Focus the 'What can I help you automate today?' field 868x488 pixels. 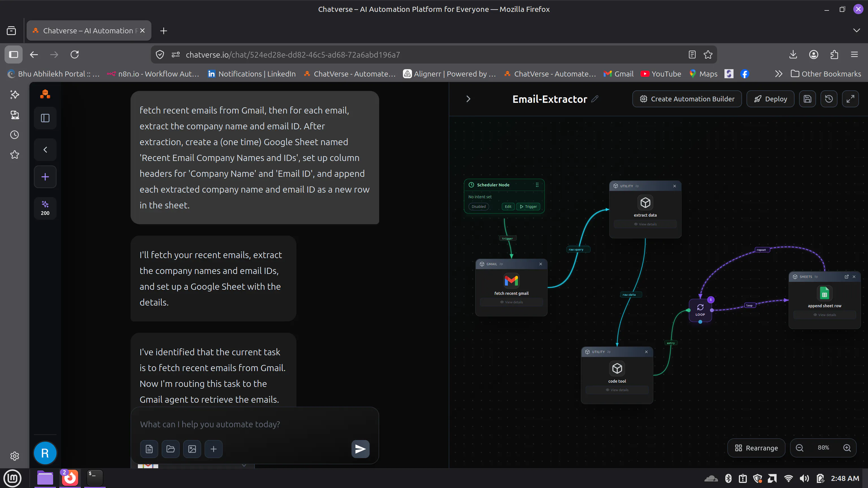click(255, 424)
